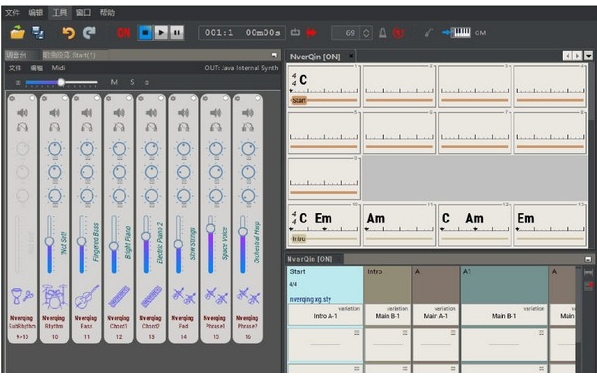Click the strings icon on Pad channel 14
Screen dimensions: 597x384
click(x=184, y=296)
